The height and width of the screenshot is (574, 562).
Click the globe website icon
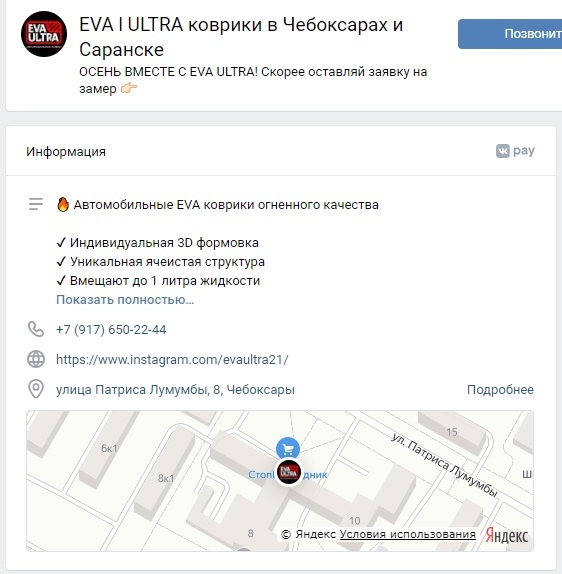(x=36, y=359)
